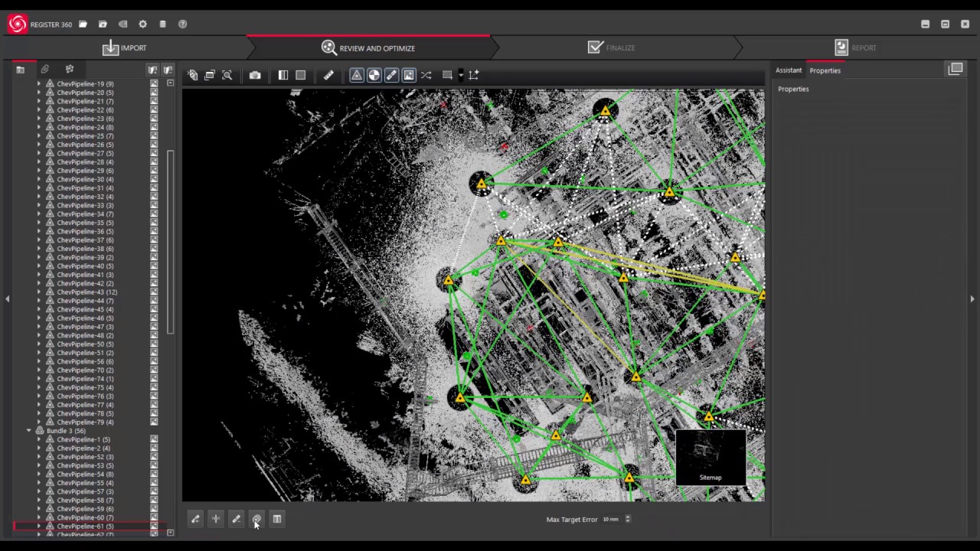
Task: Select the ruler measure tool
Action: point(328,75)
